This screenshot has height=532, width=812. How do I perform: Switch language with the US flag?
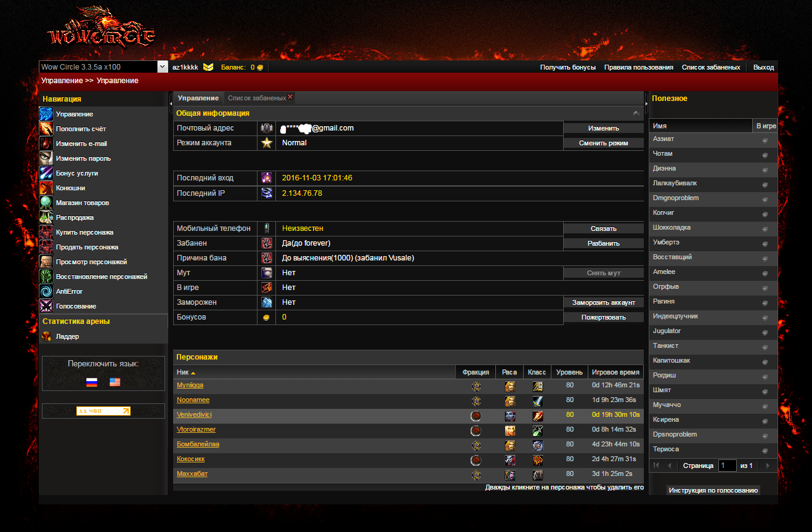click(115, 382)
